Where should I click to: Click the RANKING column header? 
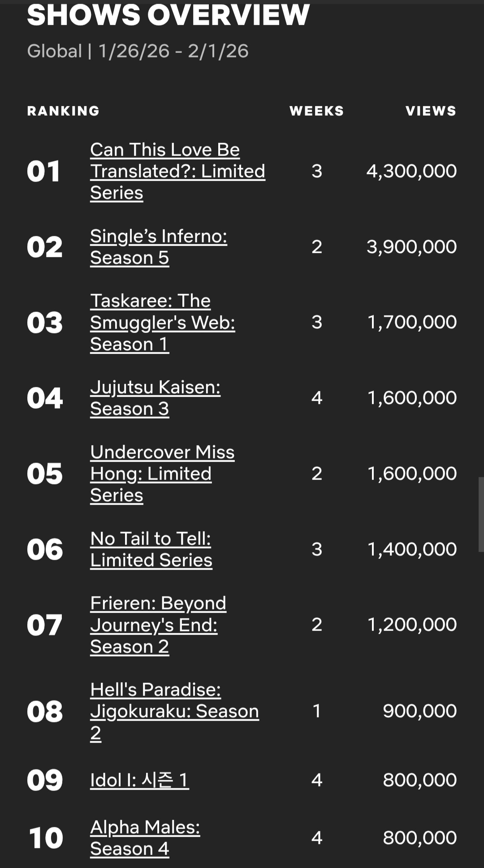(x=63, y=111)
